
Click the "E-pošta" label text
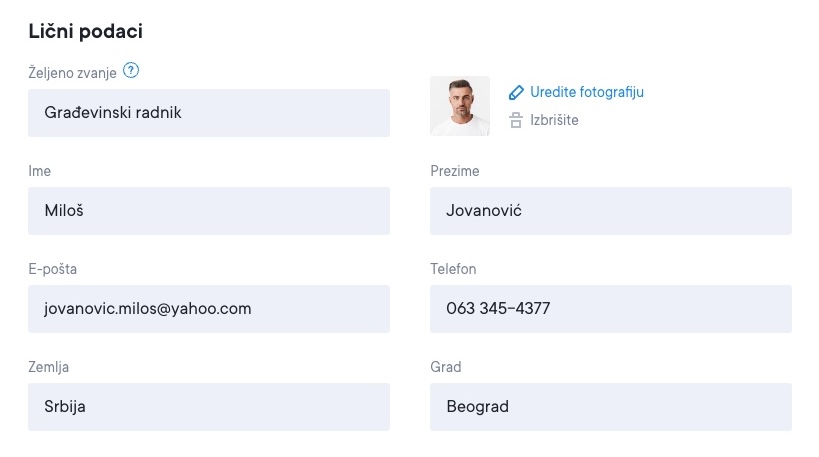[53, 269]
